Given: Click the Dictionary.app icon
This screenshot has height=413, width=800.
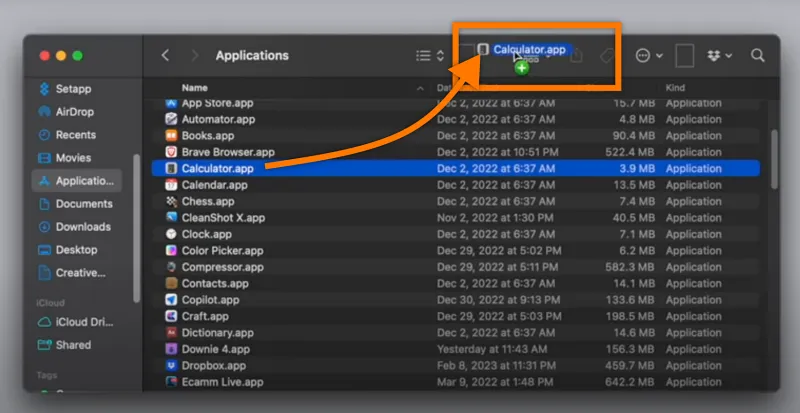Looking at the screenshot, I should (171, 333).
